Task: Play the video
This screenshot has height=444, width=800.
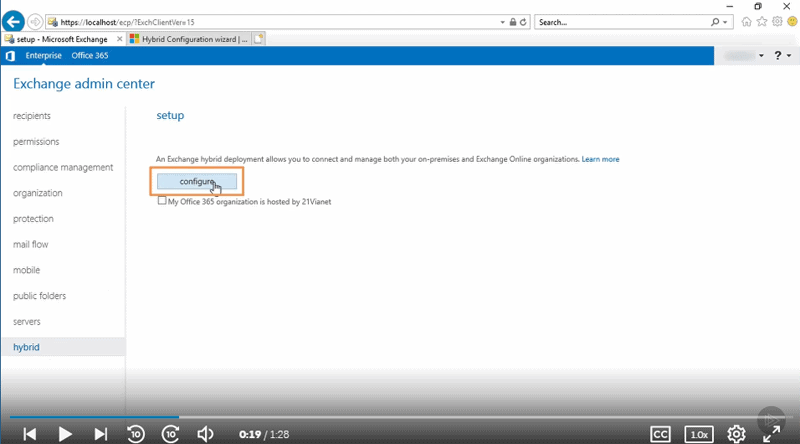Action: (x=65, y=434)
